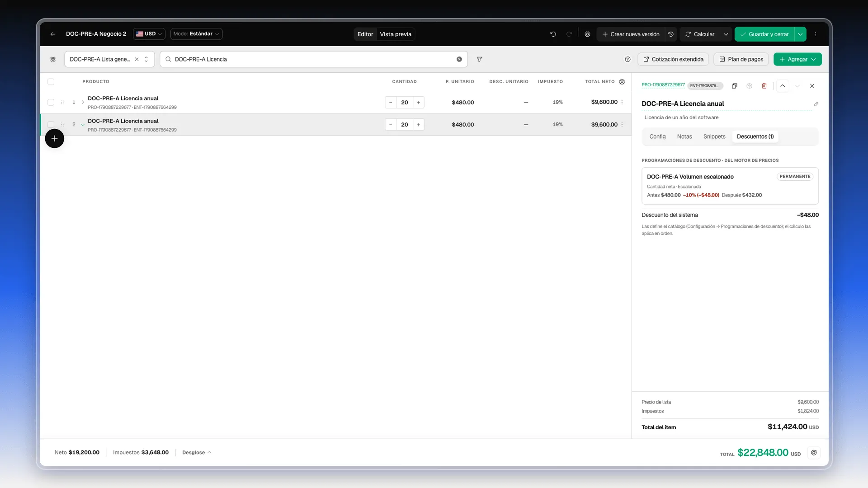Screen dimensions: 868x488
Task: Open the target icon beside total
Action: click(x=814, y=453)
